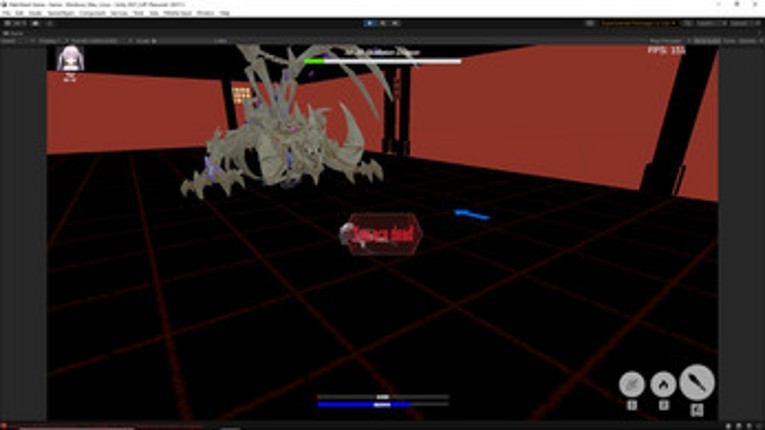Image resolution: width=765 pixels, height=430 pixels.
Task: Click the faded dash skill circle icon
Action: [x=632, y=384]
